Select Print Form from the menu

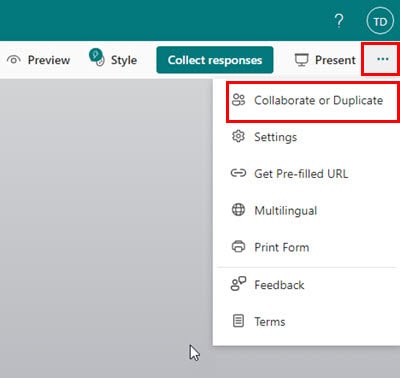306,247
